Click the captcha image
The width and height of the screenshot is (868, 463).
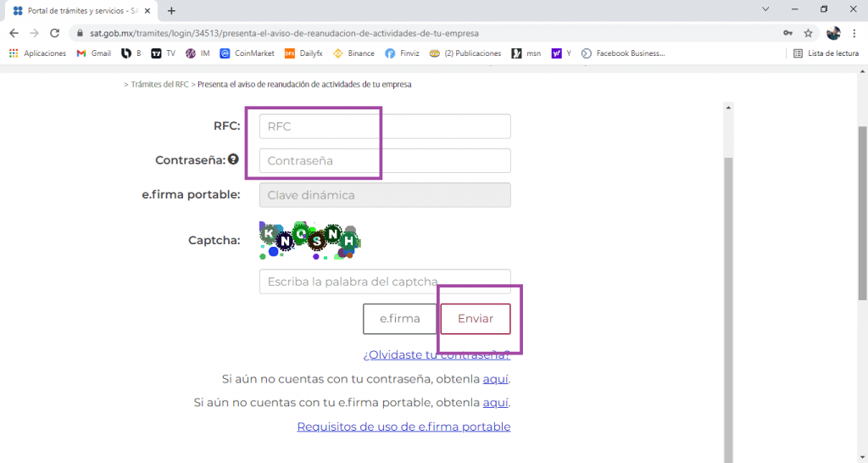coord(310,240)
